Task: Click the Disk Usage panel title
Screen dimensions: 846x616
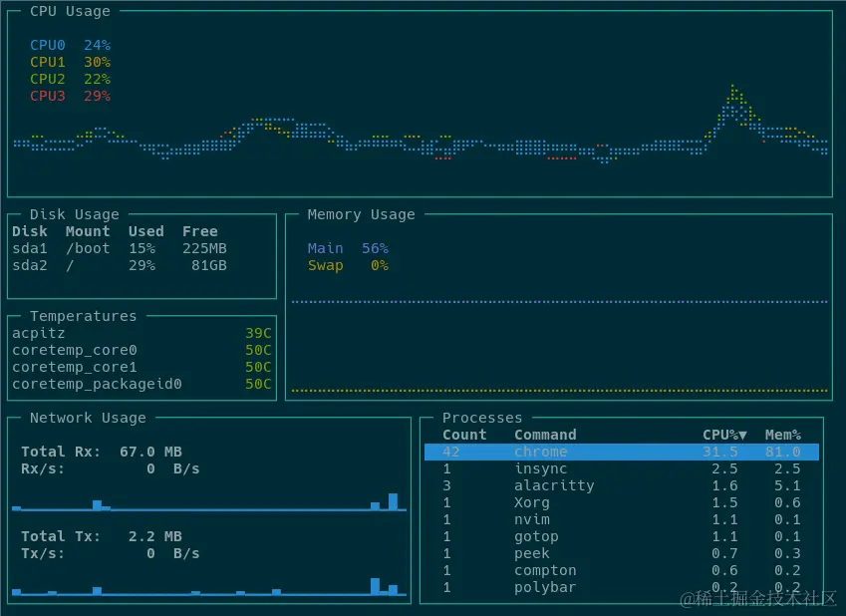Action: 75,214
